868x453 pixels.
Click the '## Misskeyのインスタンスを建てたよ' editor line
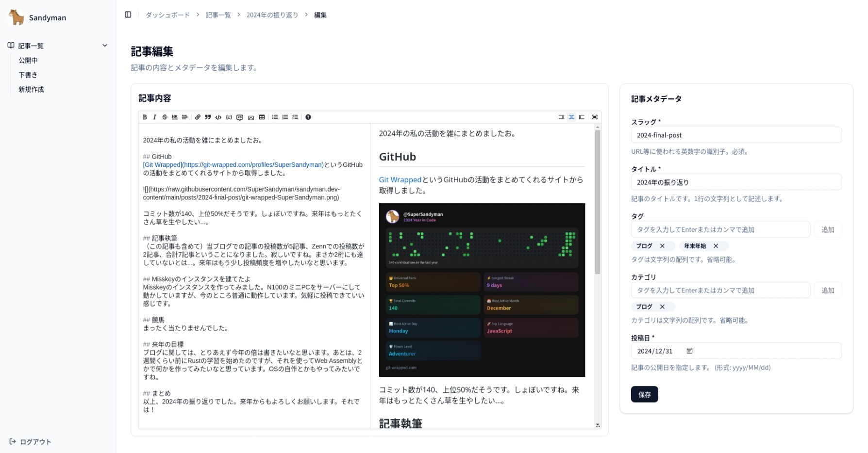click(x=197, y=279)
